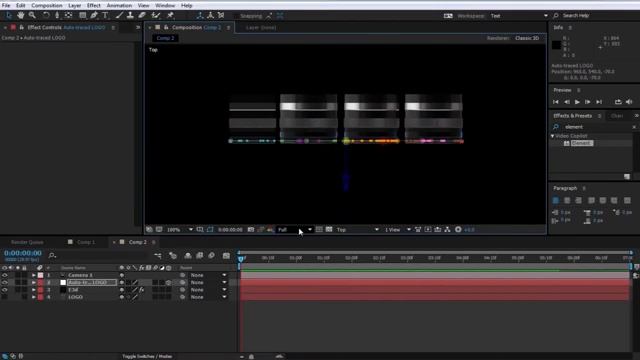Image resolution: width=640 pixels, height=360 pixels.
Task: Open the Graph Editor in the timeline
Action: [x=226, y=256]
